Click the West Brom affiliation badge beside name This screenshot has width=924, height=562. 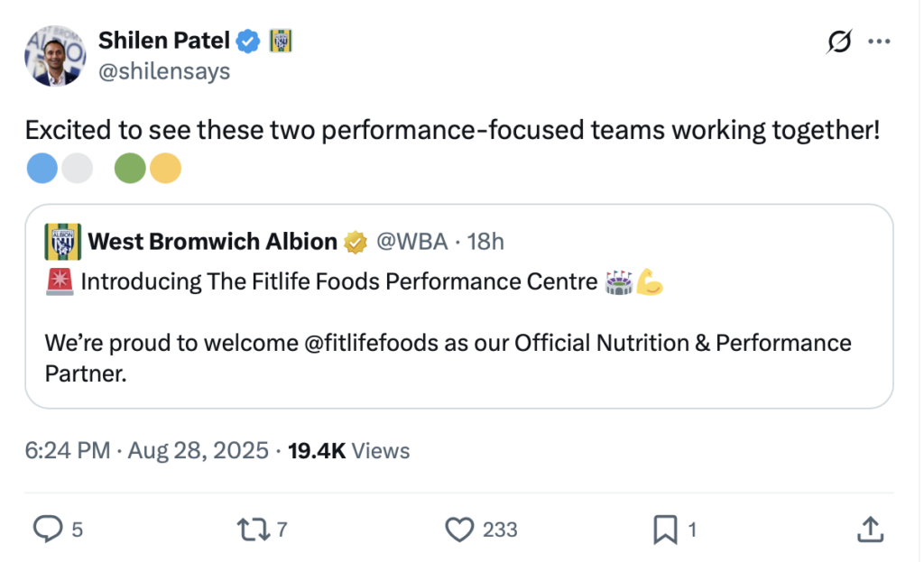click(x=281, y=41)
